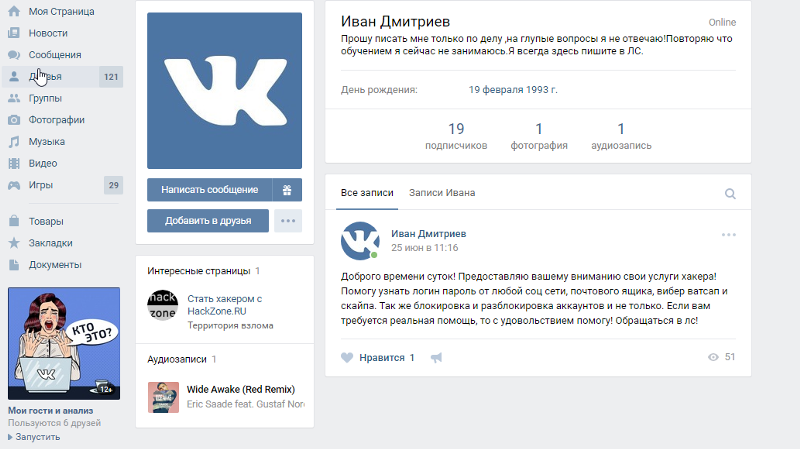Open the large VK profile photo

coord(224,91)
